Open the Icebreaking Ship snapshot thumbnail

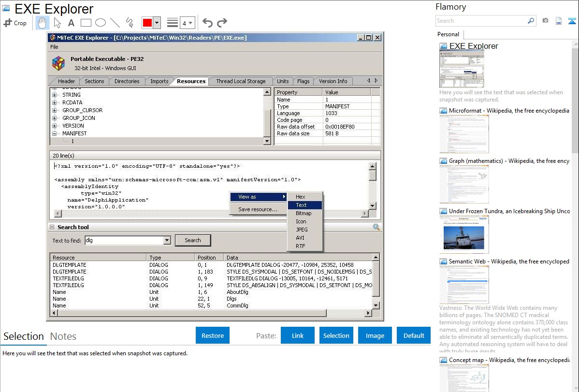pyautogui.click(x=464, y=234)
